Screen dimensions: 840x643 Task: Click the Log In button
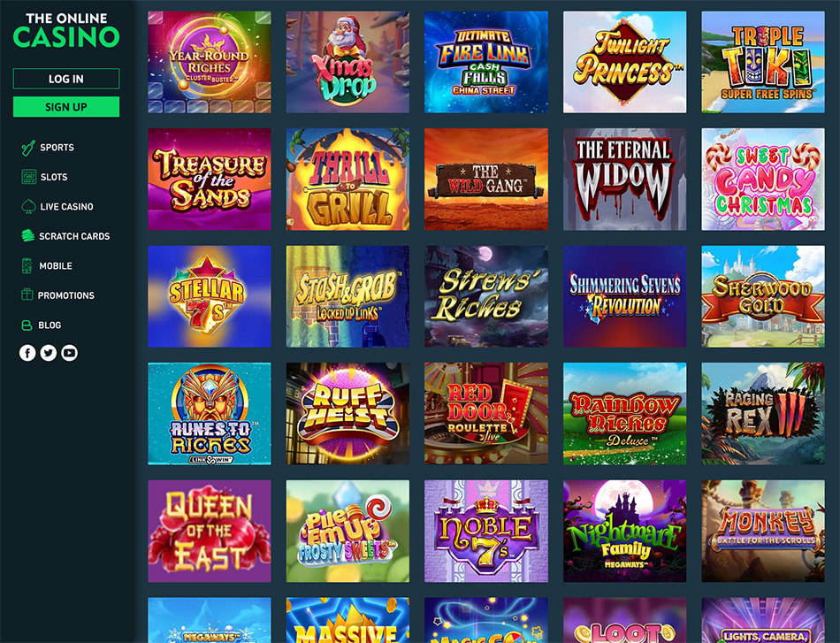click(x=66, y=79)
